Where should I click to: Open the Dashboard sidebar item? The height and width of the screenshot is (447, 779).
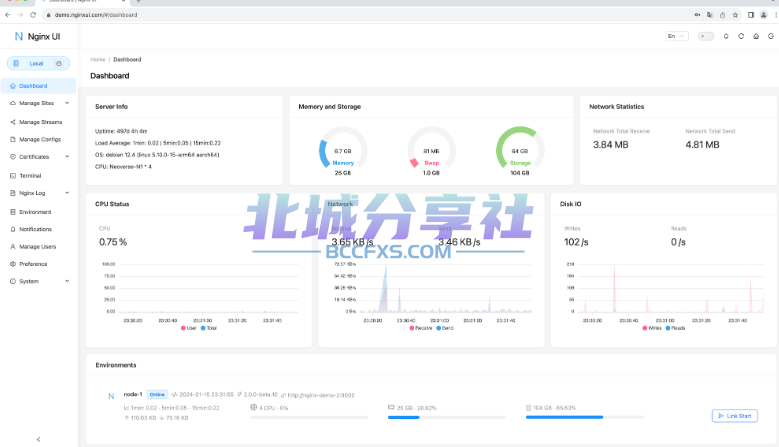tap(38, 85)
